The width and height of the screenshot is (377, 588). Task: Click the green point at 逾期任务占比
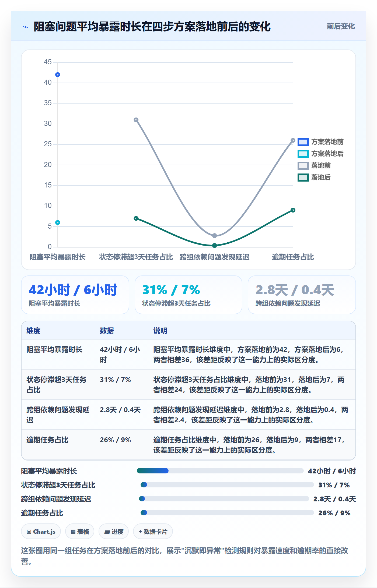tap(293, 210)
